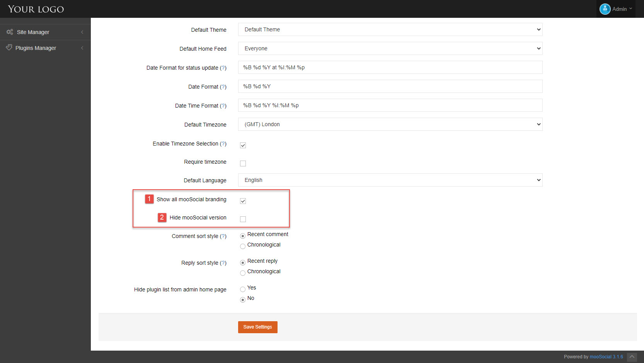Screen dimensions: 644x363
Task: Select Chronological for Reply sort style
Action: click(243, 273)
